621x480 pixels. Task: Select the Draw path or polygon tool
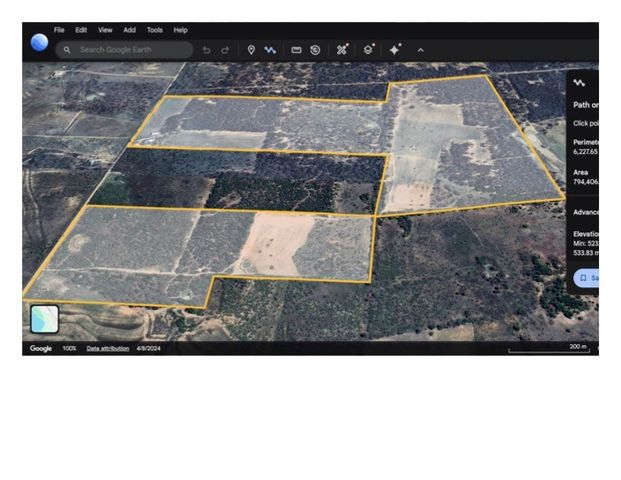[270, 50]
